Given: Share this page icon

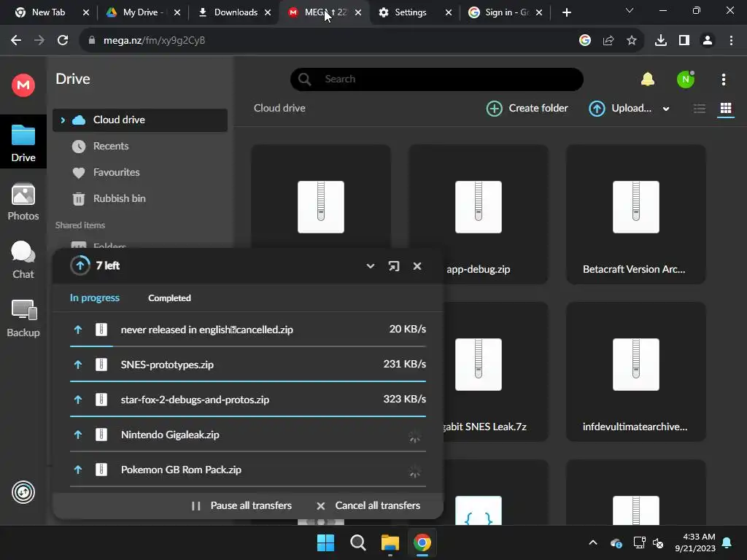Looking at the screenshot, I should click(x=608, y=41).
